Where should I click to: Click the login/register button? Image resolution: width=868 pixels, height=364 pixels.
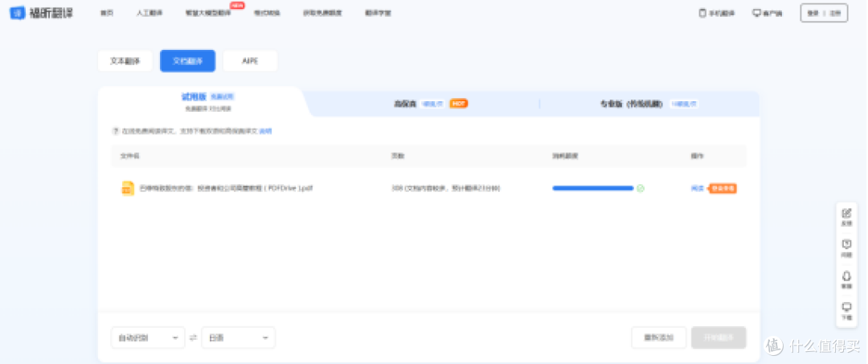[824, 14]
